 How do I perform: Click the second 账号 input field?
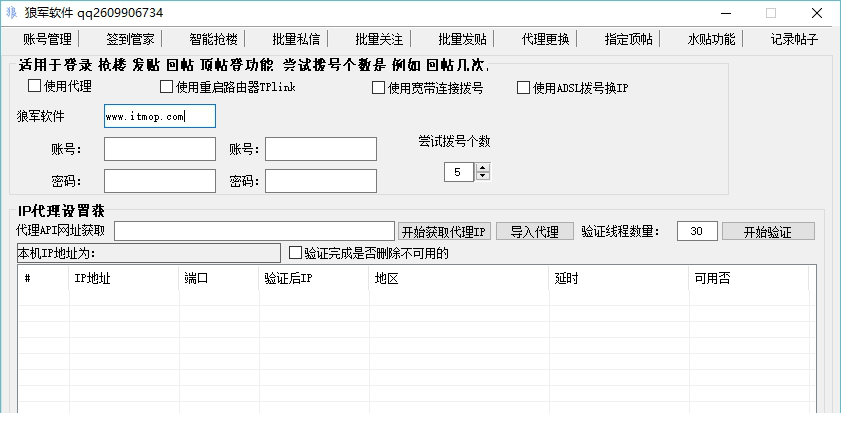(x=321, y=149)
